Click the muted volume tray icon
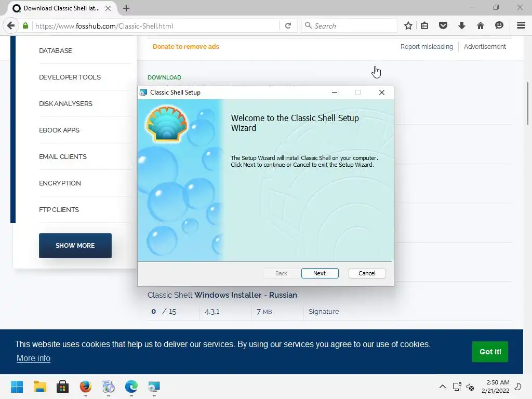This screenshot has width=532, height=399. coord(470,387)
